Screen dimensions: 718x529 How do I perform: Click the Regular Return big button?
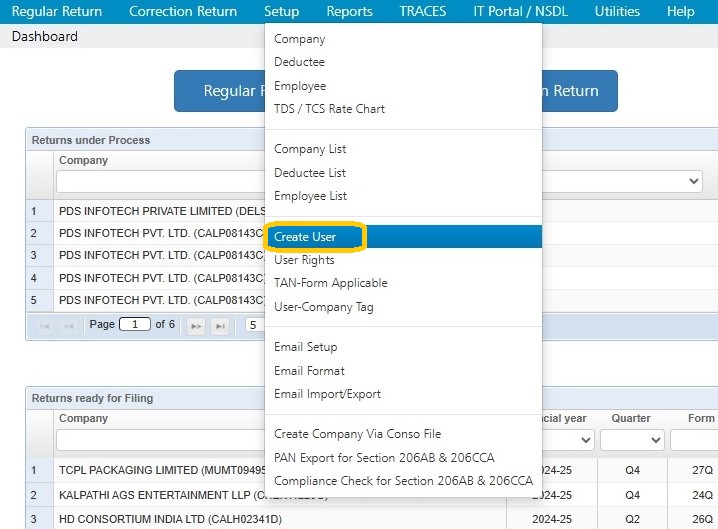(x=219, y=91)
